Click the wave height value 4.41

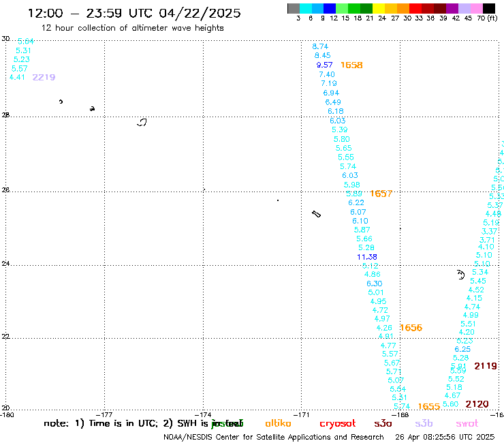(x=17, y=77)
